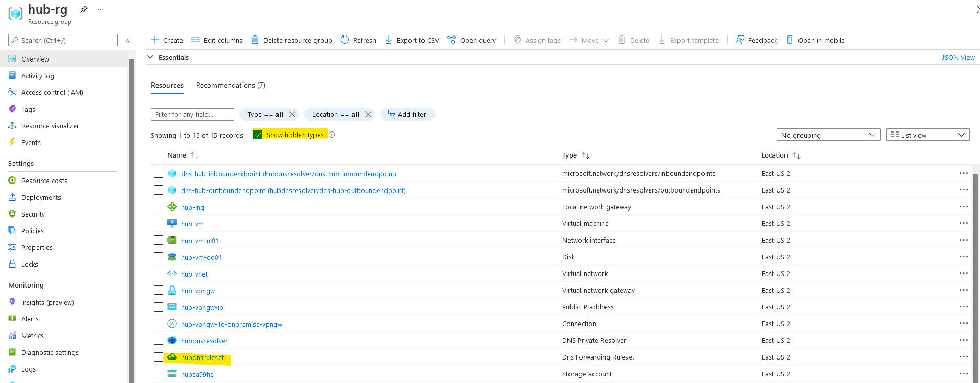Image resolution: width=980 pixels, height=383 pixels.
Task: Open the hub-vpngw link
Action: click(x=198, y=291)
